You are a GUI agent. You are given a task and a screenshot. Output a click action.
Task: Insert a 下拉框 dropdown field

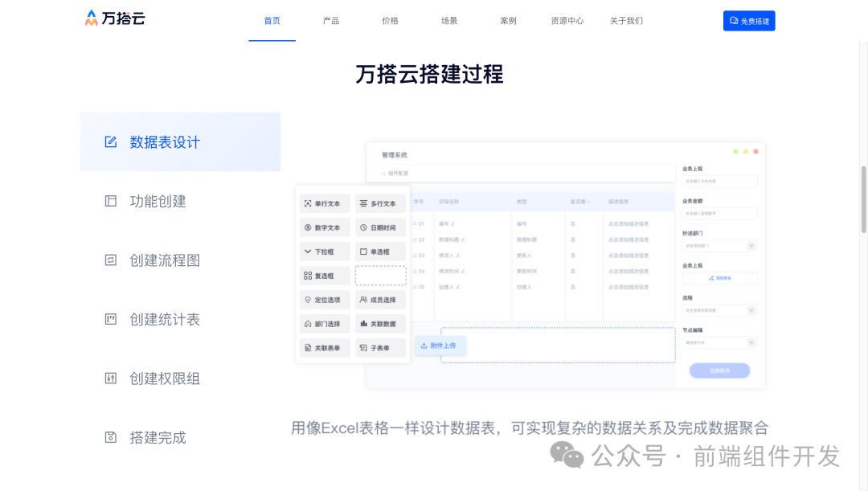point(324,251)
